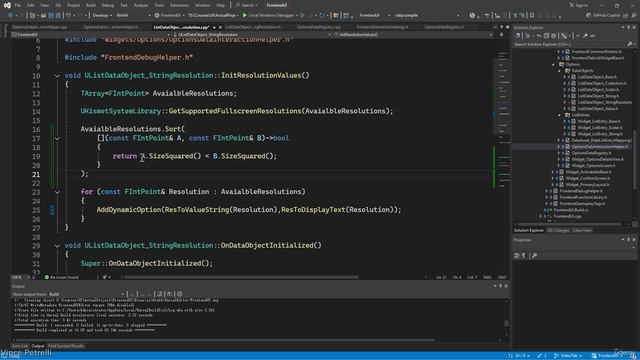
Task: Switch to Git Changes panel tab
Action: pos(558,231)
